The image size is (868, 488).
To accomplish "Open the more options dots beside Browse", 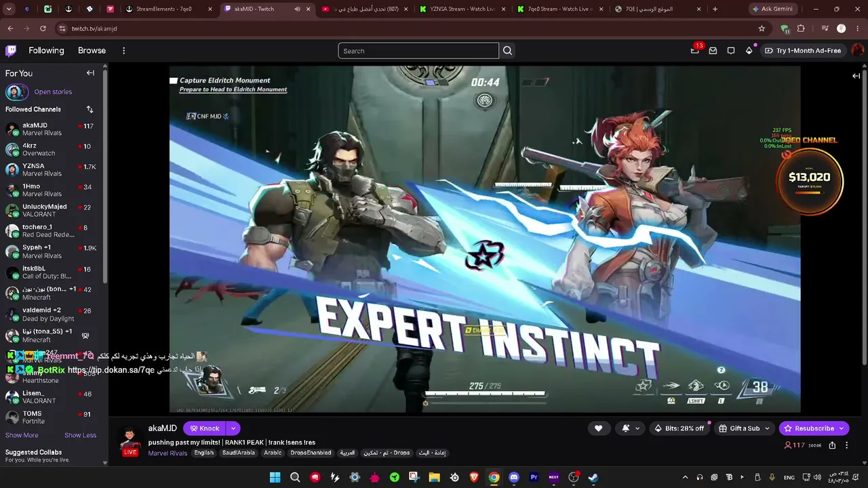I will coord(123,51).
